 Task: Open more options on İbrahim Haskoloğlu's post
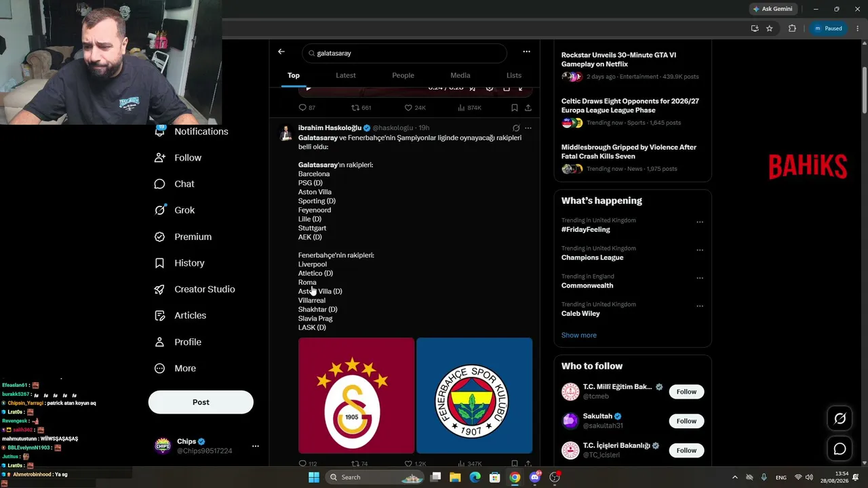528,128
